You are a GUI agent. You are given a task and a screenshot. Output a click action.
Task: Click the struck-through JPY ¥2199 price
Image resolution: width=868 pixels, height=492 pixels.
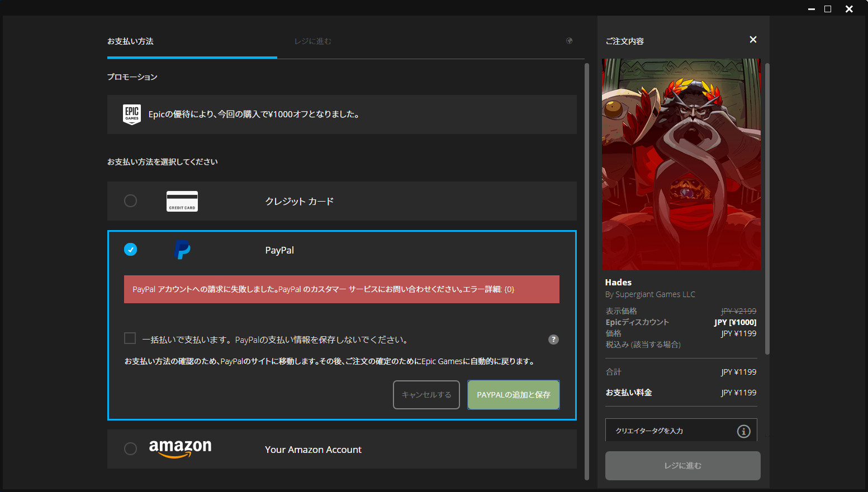(x=738, y=311)
